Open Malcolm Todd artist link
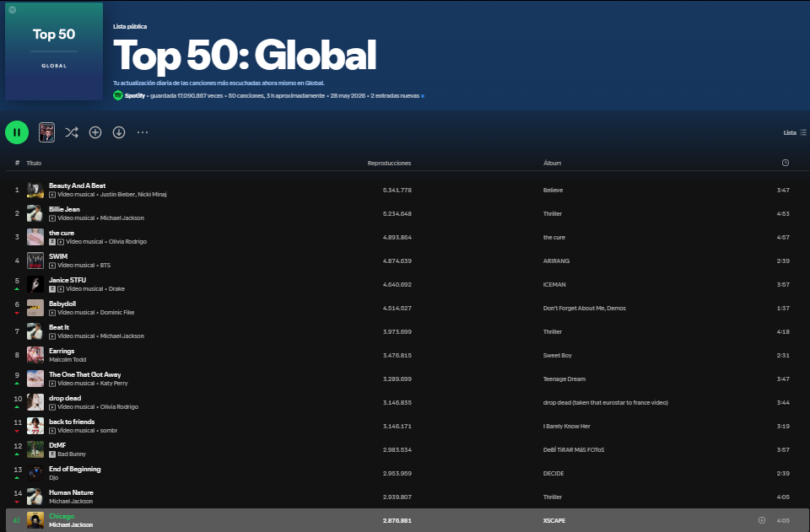The height and width of the screenshot is (532, 810). click(67, 360)
